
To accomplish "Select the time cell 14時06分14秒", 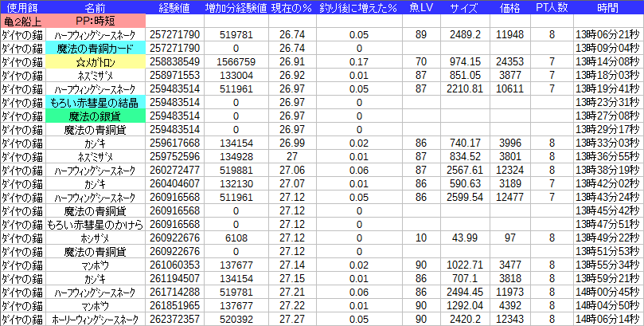I will coord(607,319).
